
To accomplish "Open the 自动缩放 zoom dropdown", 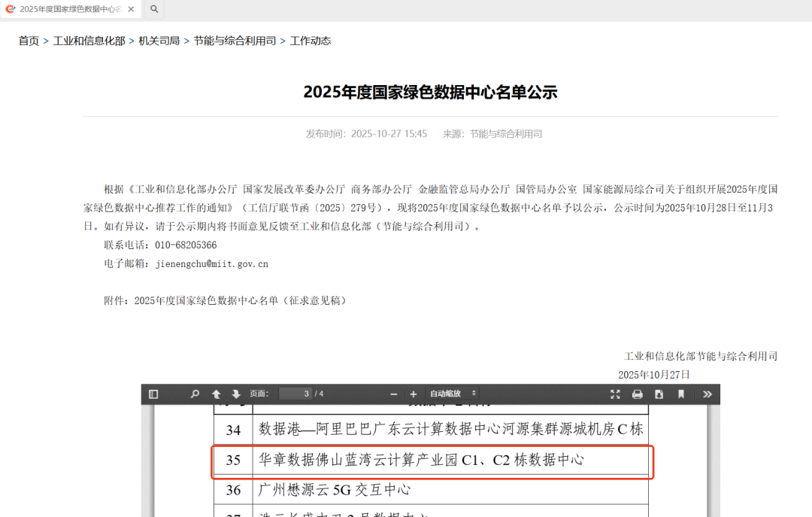I will (x=452, y=394).
